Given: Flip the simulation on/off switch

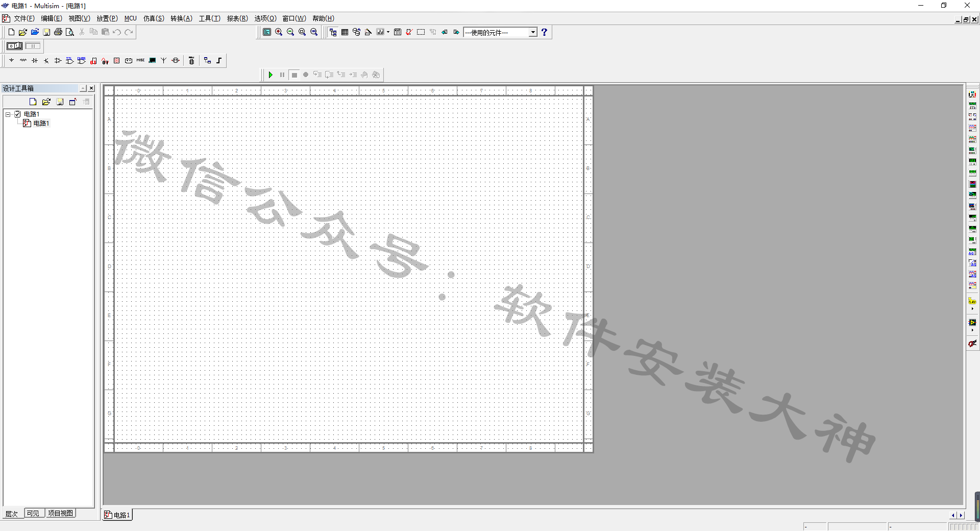Looking at the screenshot, I should [x=15, y=46].
